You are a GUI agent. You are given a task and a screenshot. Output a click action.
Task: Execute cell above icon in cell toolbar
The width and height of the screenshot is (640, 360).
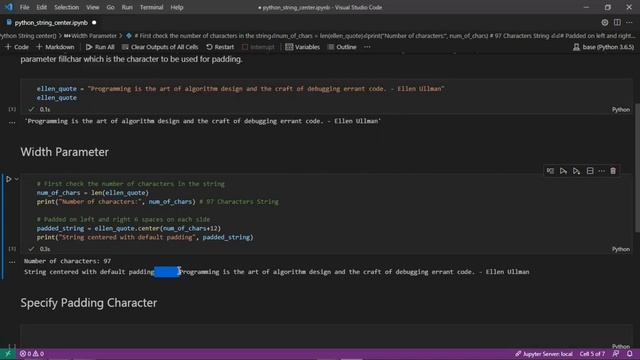[563, 171]
